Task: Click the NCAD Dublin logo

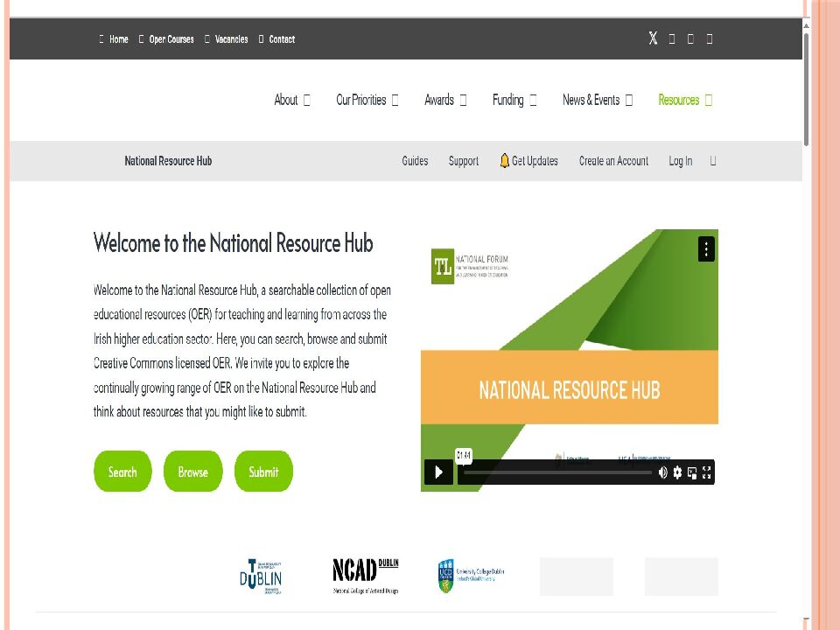Action: [365, 576]
